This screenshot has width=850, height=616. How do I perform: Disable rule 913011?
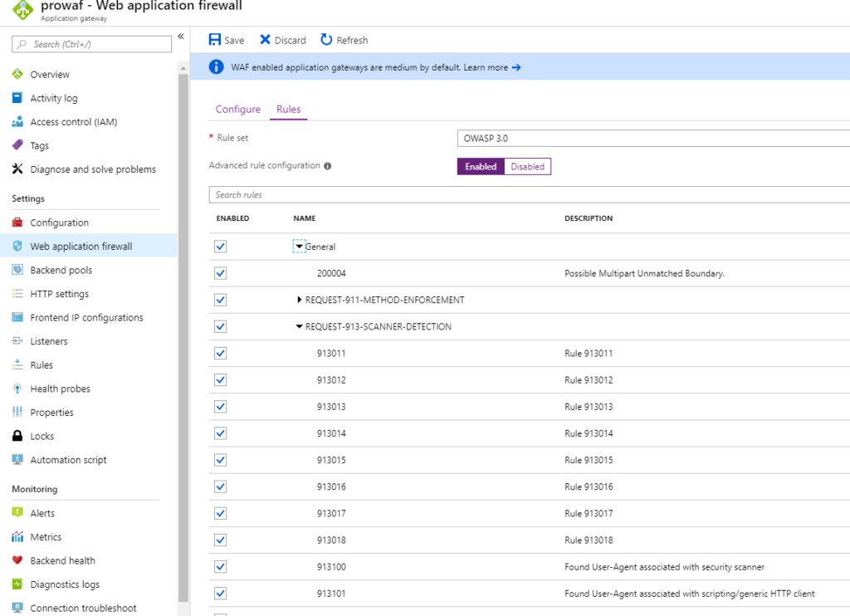pos(220,353)
